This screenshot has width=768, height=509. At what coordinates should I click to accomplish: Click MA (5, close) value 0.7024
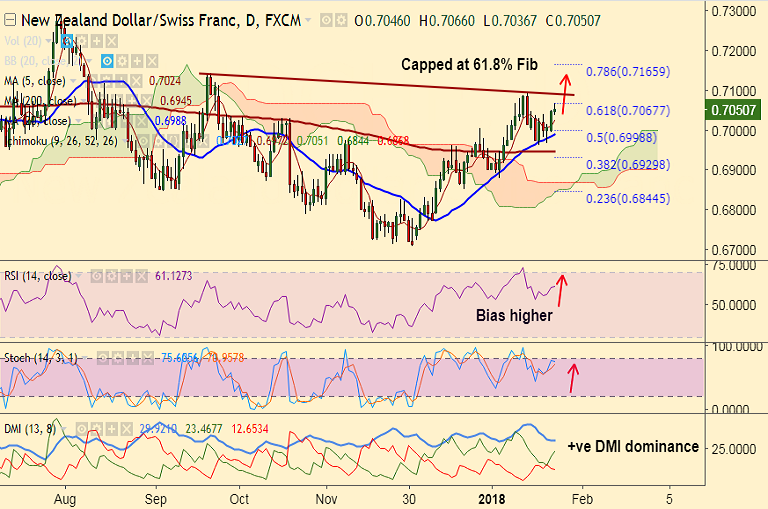165,81
